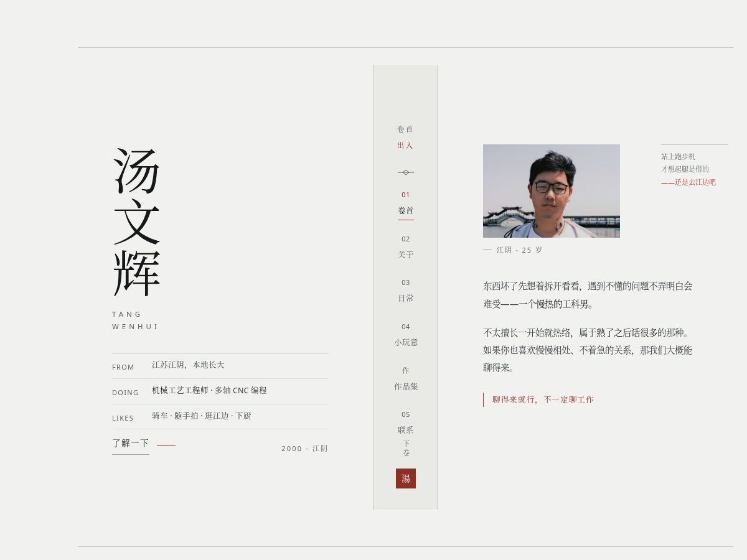This screenshot has width=747, height=560.
Task: Click paragraph starting 东西坏了先想着拆开看看
Action: (x=588, y=295)
